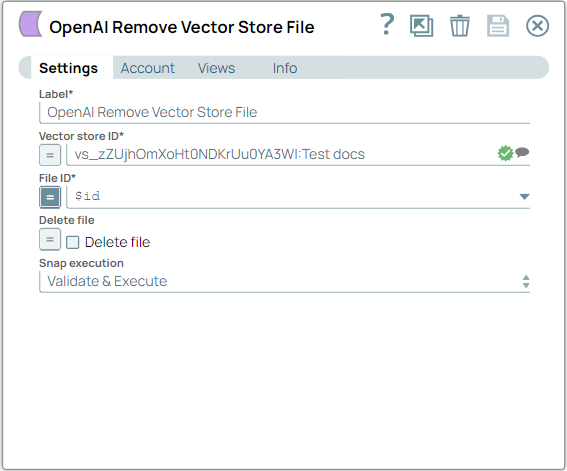Toggle expression button for Vector store ID
Screen dimensions: 567x471
coord(50,155)
